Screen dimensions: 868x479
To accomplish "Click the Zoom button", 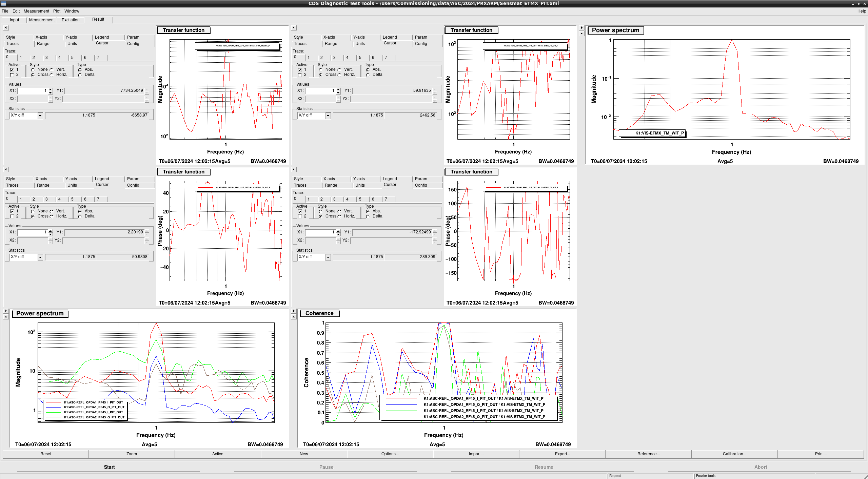I will click(132, 454).
